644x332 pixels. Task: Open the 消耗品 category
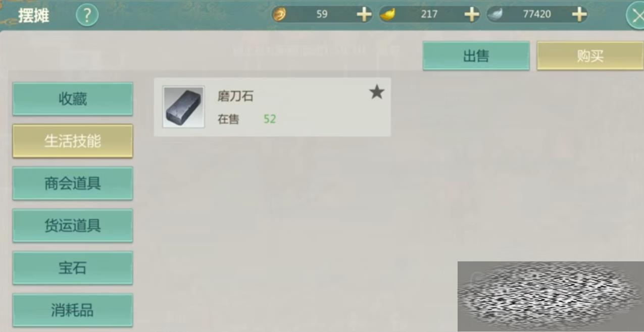(73, 310)
